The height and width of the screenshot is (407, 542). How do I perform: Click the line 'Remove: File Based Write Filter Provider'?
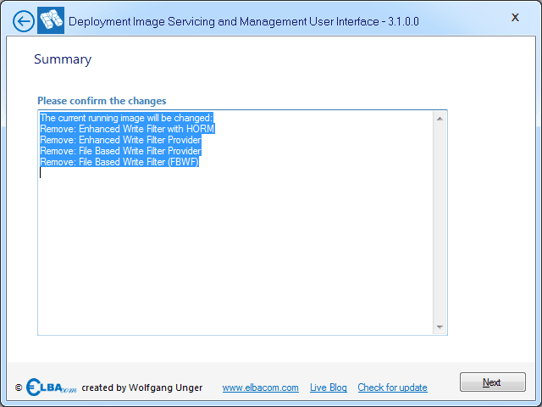pos(121,151)
